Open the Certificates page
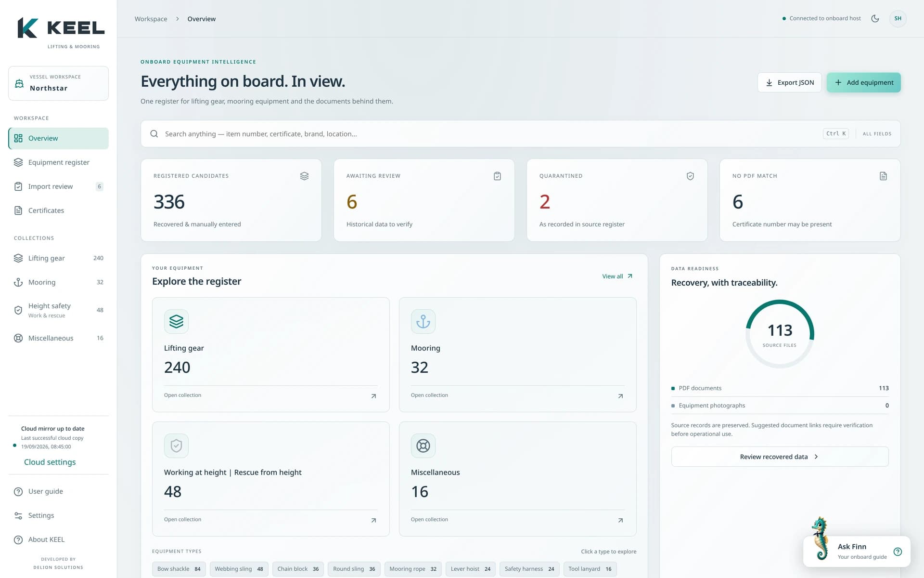 point(58,210)
